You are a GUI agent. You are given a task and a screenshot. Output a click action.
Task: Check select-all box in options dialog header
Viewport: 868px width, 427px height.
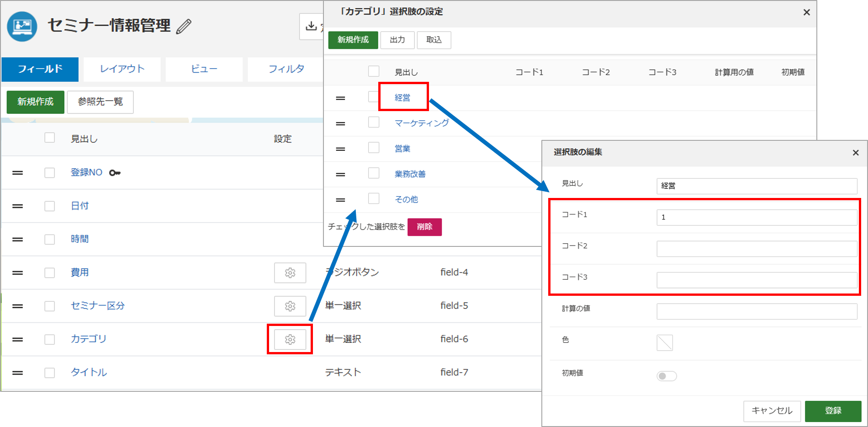click(374, 71)
